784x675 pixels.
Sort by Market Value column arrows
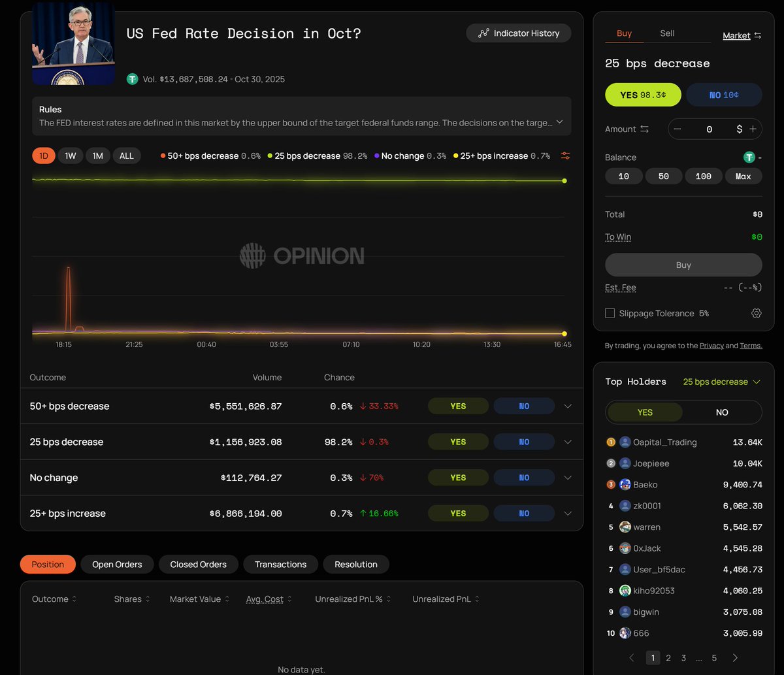[227, 599]
